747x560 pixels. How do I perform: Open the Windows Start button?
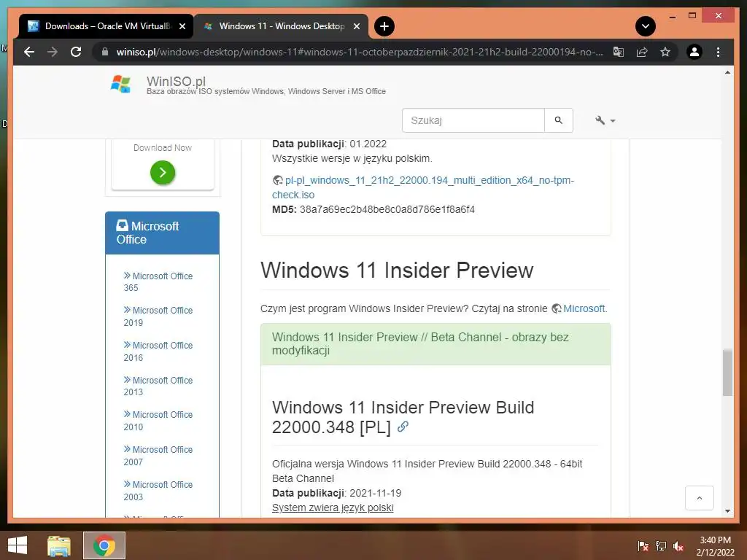(18, 545)
